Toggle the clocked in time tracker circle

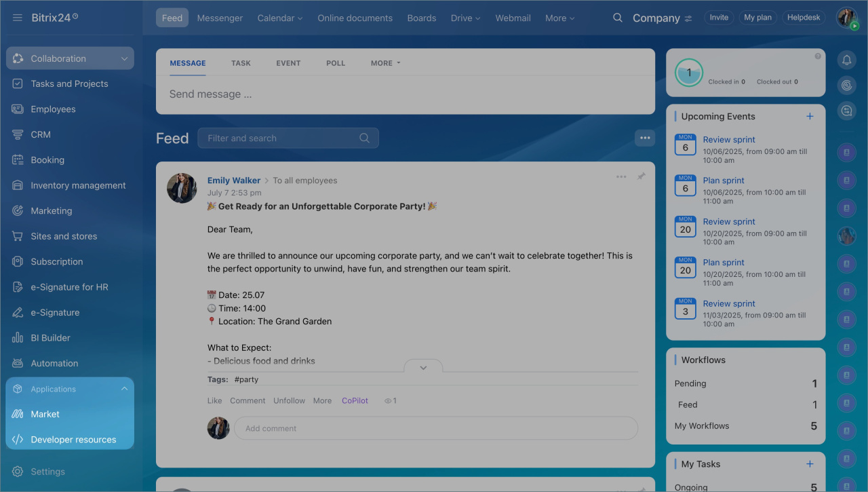(x=689, y=73)
